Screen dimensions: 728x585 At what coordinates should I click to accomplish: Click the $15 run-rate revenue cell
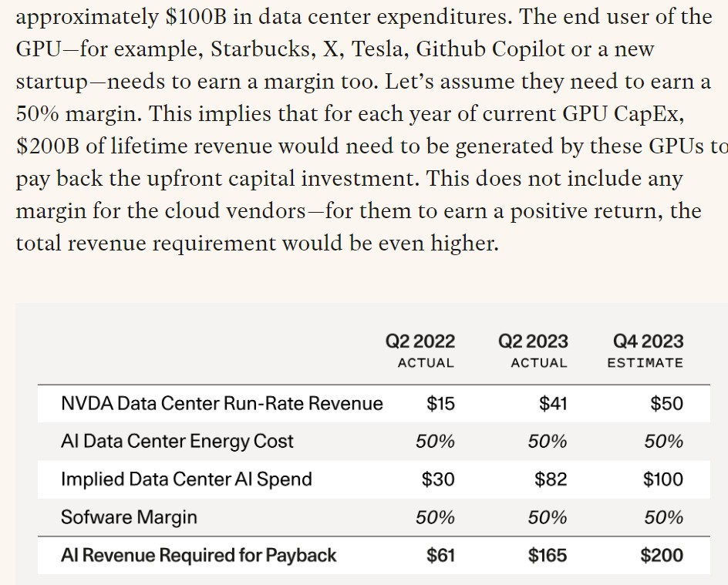pyautogui.click(x=440, y=403)
